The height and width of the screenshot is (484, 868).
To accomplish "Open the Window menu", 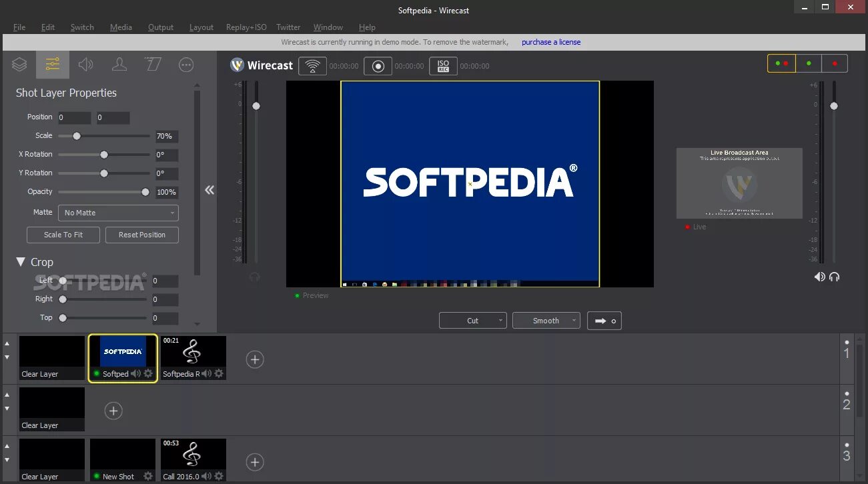I will coord(328,27).
